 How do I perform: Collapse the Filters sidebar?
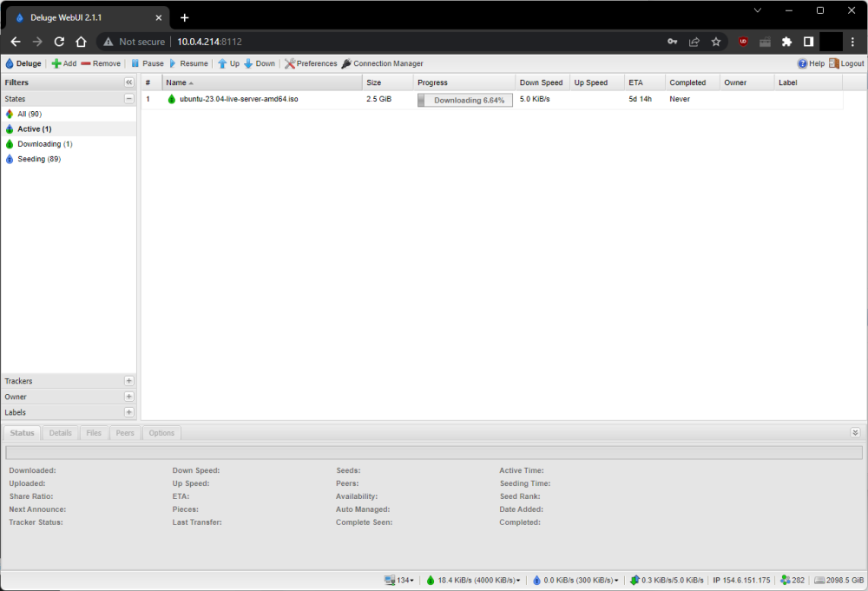coord(129,82)
